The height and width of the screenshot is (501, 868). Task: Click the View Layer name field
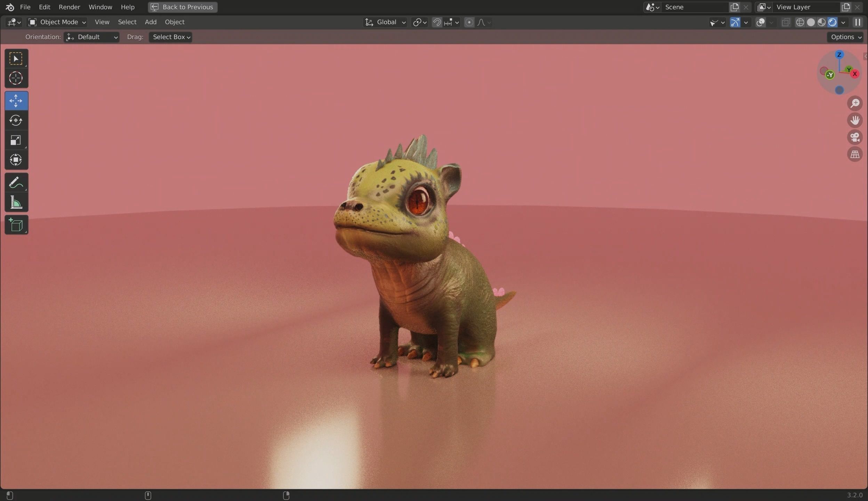[x=806, y=7]
